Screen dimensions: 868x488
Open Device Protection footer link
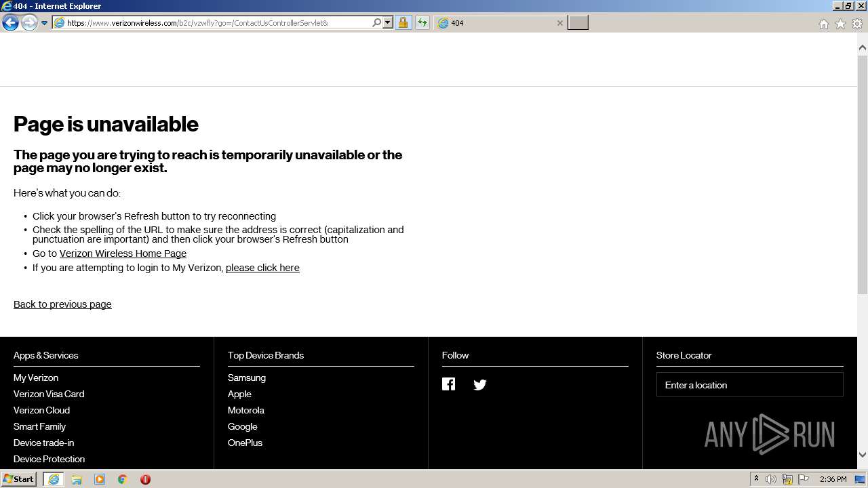click(49, 459)
